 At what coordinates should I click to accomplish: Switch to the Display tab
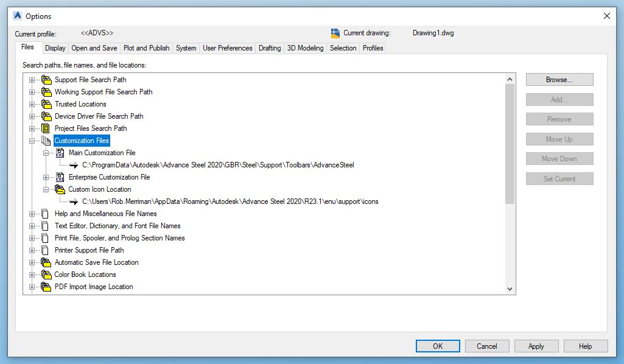point(55,48)
